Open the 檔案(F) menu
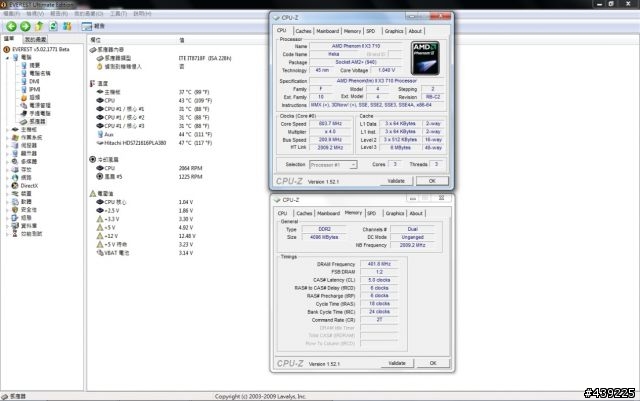The height and width of the screenshot is (401, 640). tap(11, 14)
